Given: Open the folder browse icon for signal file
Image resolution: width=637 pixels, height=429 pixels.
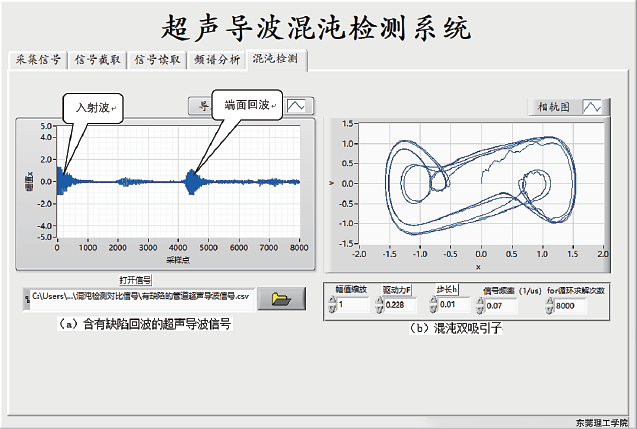Looking at the screenshot, I should pos(279,298).
